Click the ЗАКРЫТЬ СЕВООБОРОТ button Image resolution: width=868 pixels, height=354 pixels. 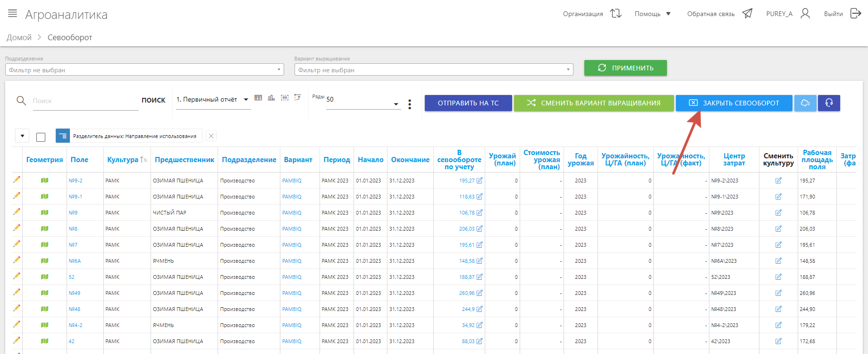(733, 103)
